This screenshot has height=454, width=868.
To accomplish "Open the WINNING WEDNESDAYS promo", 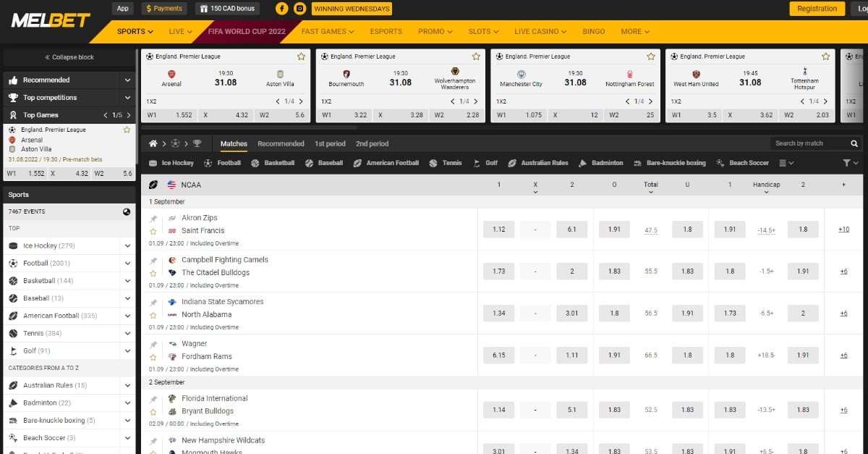I will click(x=352, y=9).
